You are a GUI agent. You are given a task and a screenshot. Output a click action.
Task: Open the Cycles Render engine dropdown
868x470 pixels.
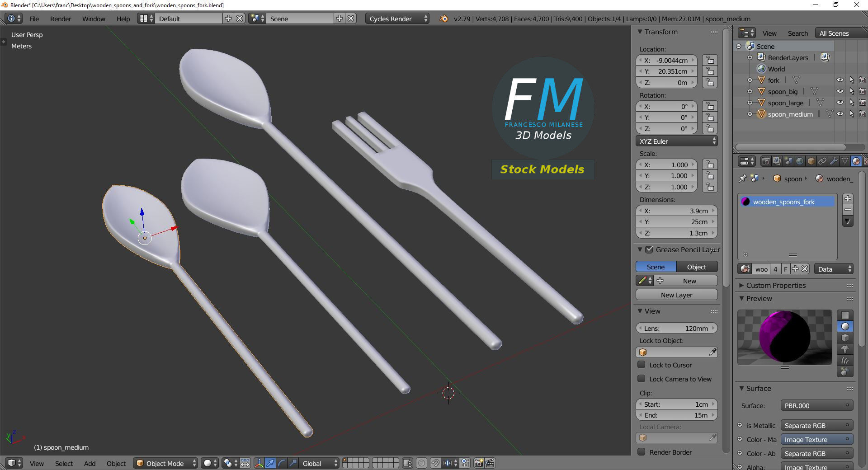[397, 19]
